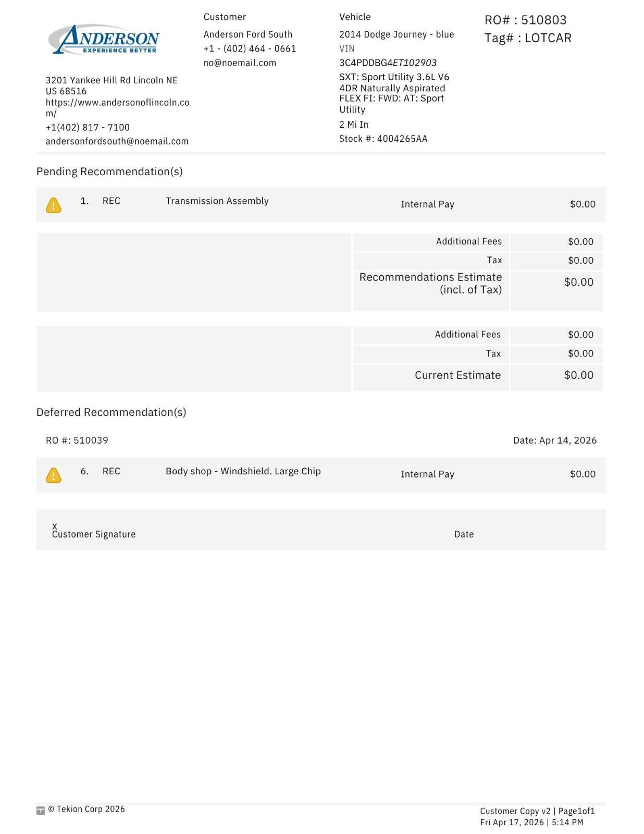
Task: Select the customer phone number (402) 464-0661
Action: [250, 48]
